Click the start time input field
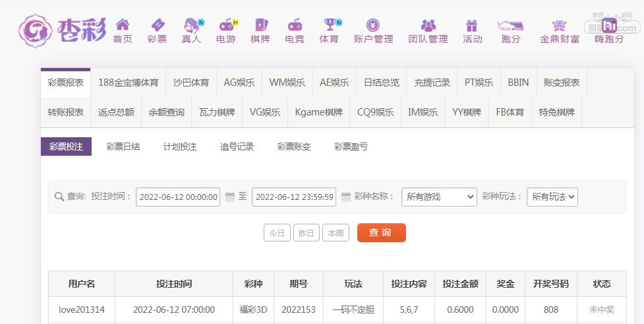 tap(178, 197)
